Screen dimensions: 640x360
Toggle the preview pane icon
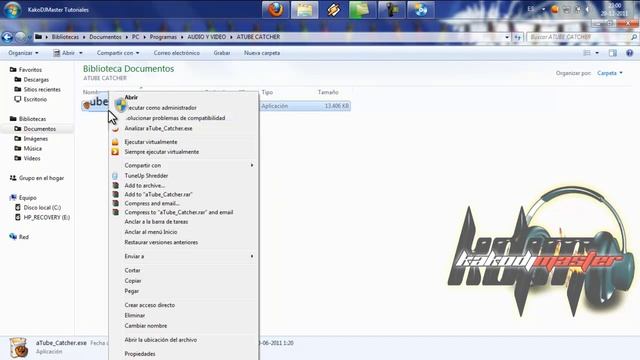(x=613, y=53)
